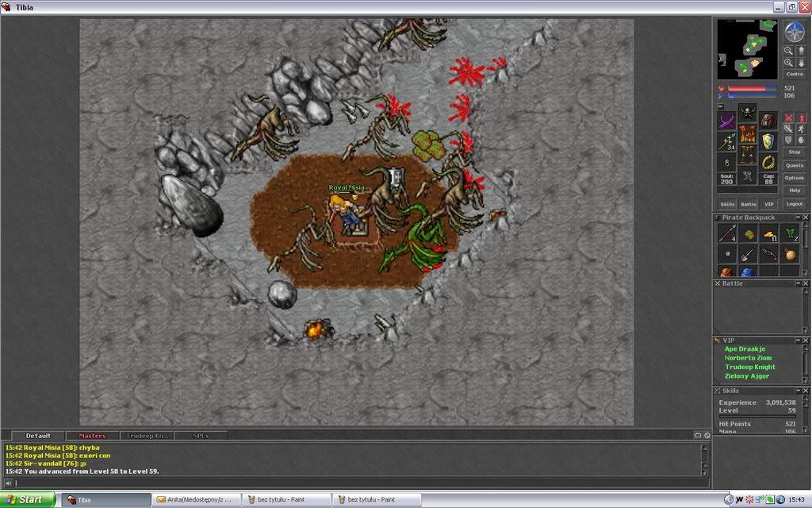The height and width of the screenshot is (508, 812).
Task: Open the Windows Start menu
Action: (28, 500)
